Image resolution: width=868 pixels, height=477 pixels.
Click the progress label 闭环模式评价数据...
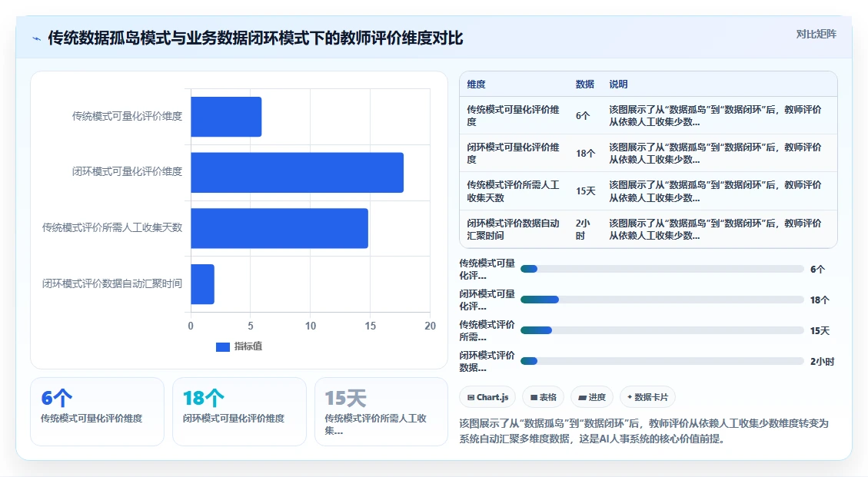(x=487, y=361)
